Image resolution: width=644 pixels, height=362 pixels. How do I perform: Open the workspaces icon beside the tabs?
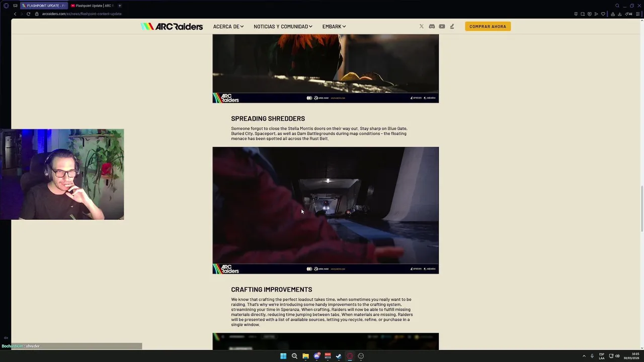(15, 6)
